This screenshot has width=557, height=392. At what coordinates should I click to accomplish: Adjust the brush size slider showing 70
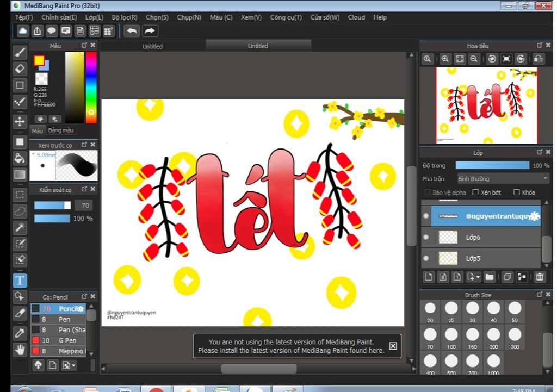coord(53,205)
